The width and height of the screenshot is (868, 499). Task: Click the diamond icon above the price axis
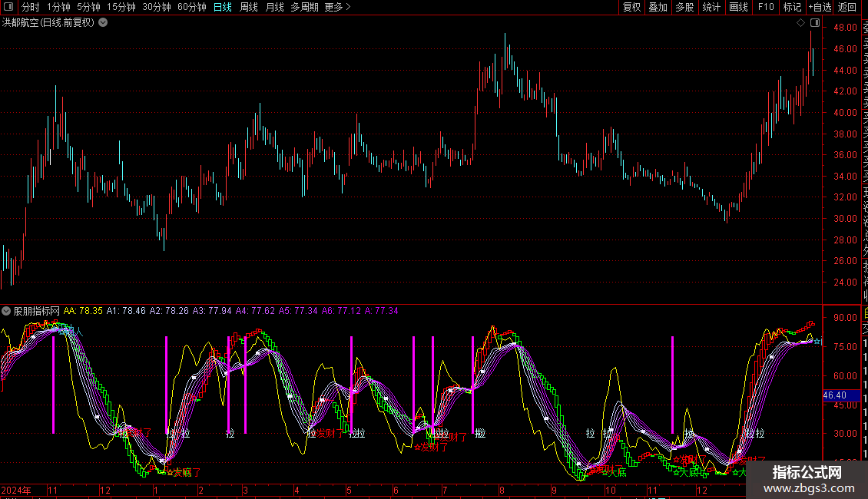click(801, 23)
